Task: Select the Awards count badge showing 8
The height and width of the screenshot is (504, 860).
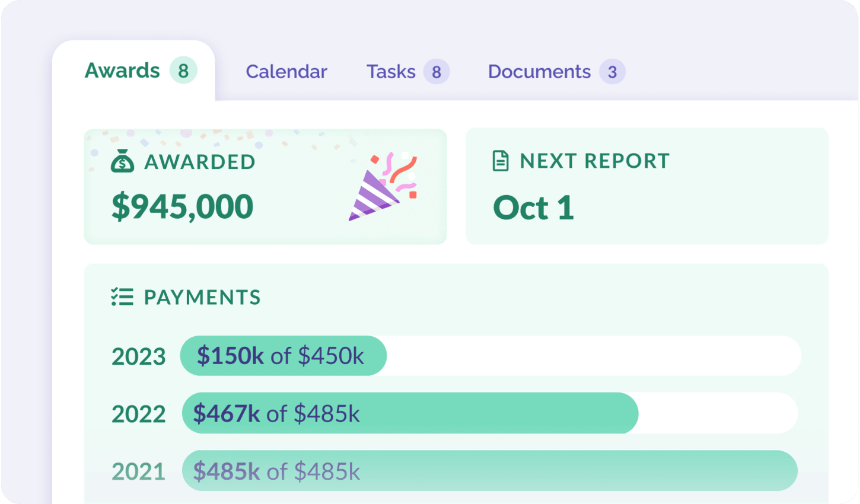Action: (x=183, y=71)
